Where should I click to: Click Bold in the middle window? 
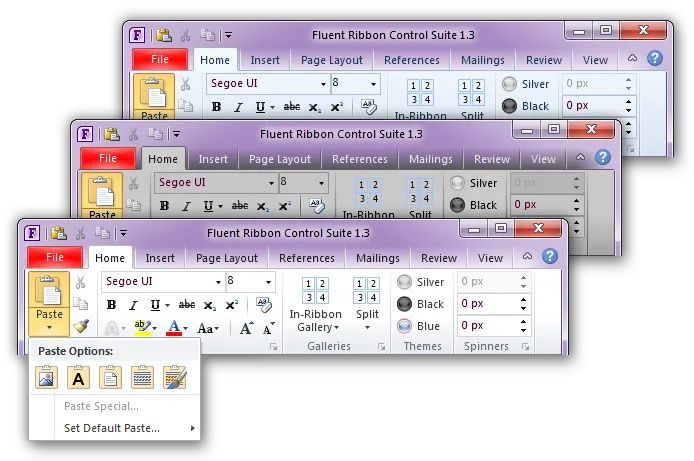164,206
